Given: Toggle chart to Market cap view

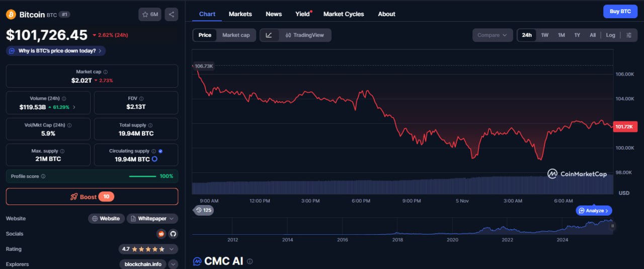Looking at the screenshot, I should coord(236,35).
